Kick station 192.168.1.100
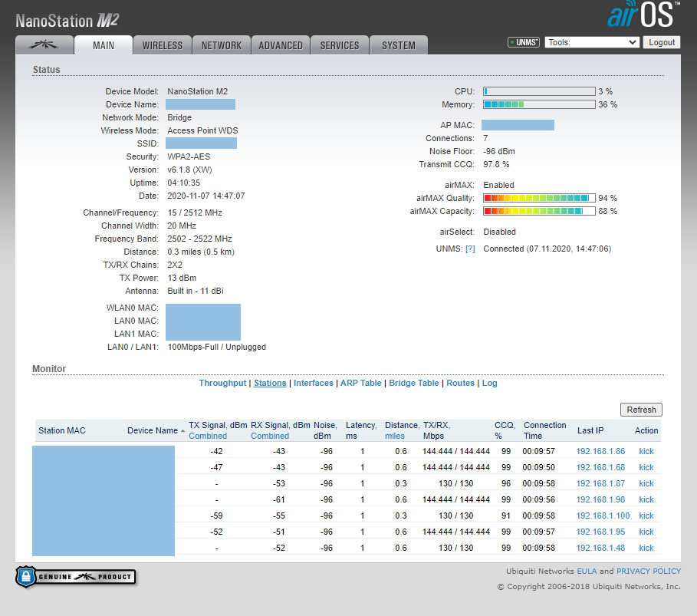 tap(646, 516)
